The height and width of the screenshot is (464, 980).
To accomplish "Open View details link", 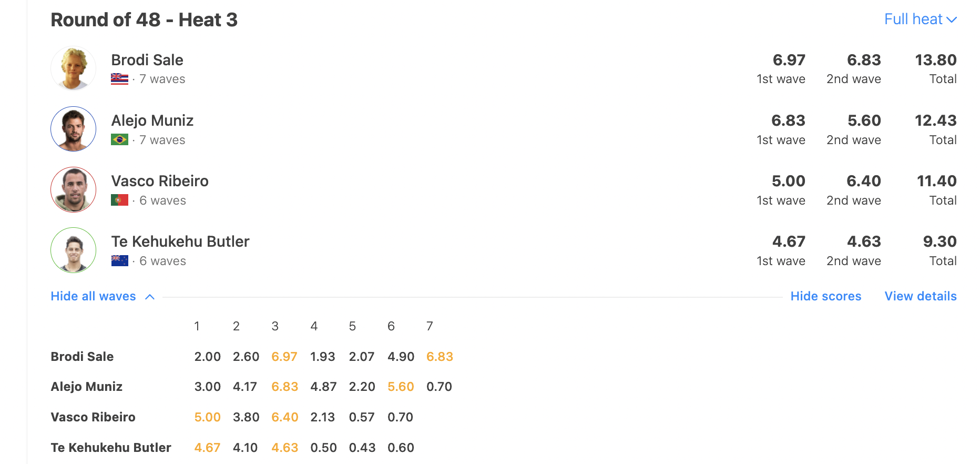I will pos(920,296).
